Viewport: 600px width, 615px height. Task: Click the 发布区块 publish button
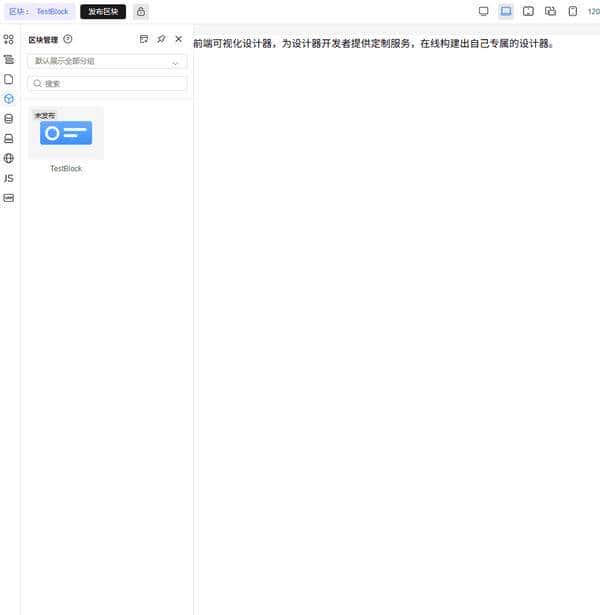[103, 12]
